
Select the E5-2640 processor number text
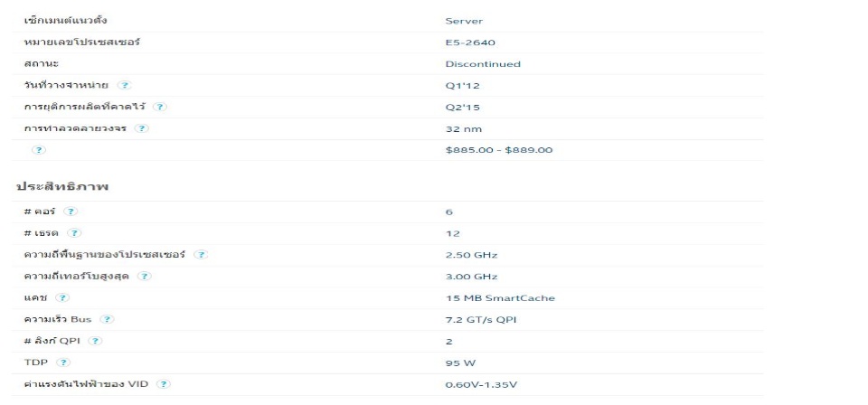click(470, 42)
